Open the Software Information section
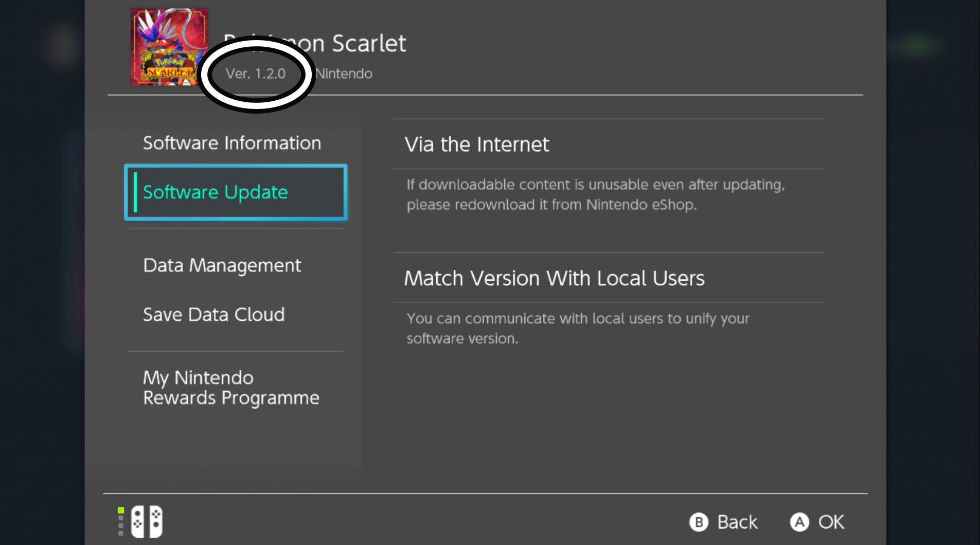980x545 pixels. tap(232, 143)
